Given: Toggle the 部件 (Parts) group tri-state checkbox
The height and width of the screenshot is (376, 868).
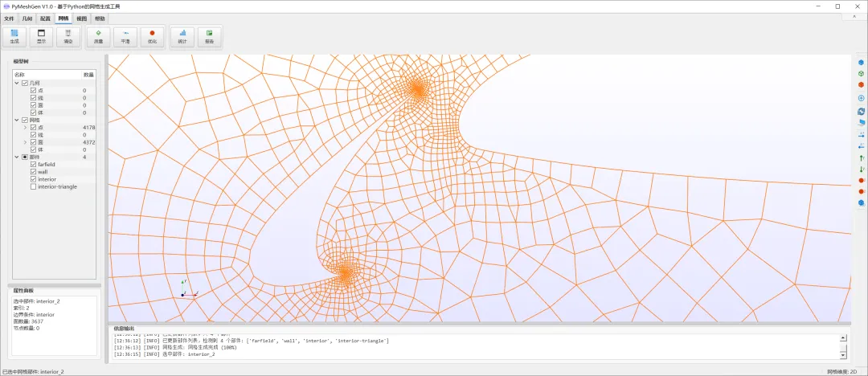Looking at the screenshot, I should (25, 157).
